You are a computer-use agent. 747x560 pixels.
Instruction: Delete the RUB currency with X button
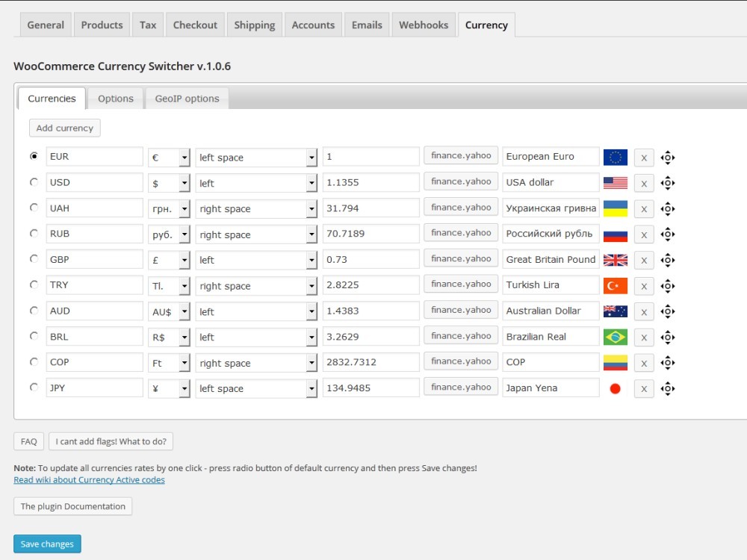(643, 234)
